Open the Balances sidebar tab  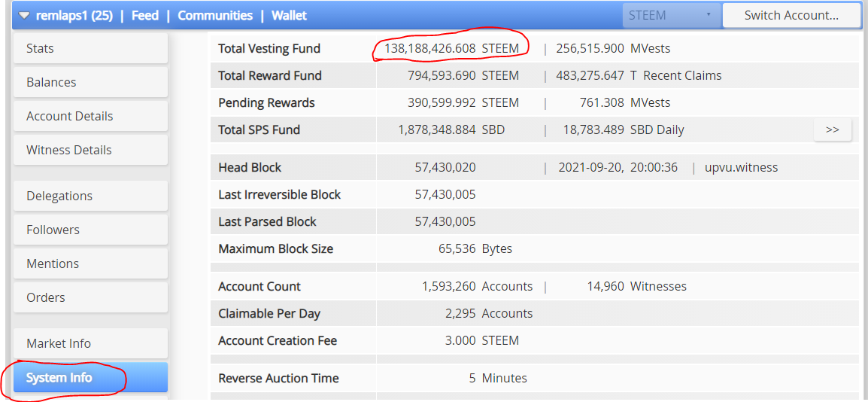[90, 82]
